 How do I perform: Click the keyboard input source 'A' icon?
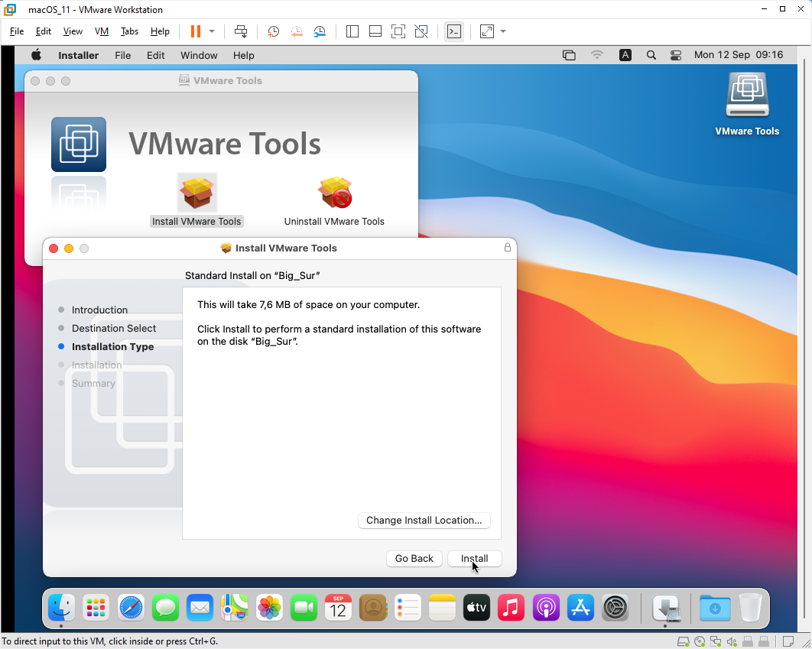click(625, 55)
